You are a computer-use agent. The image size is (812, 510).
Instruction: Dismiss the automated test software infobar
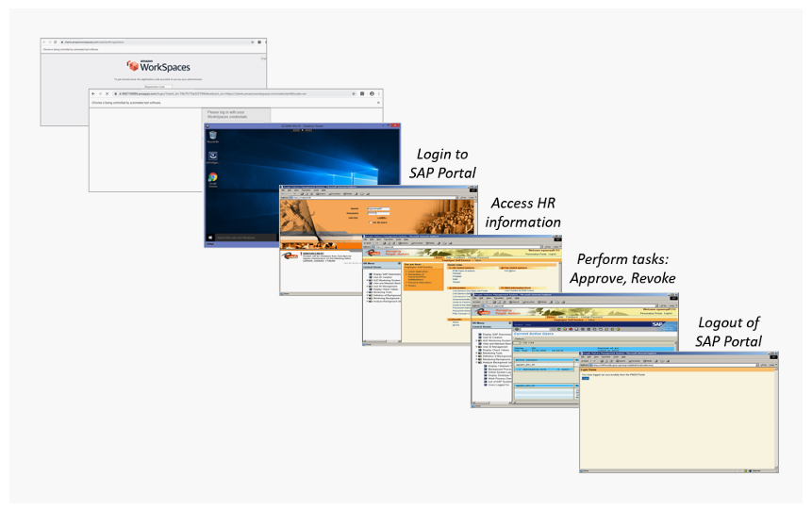pos(378,103)
